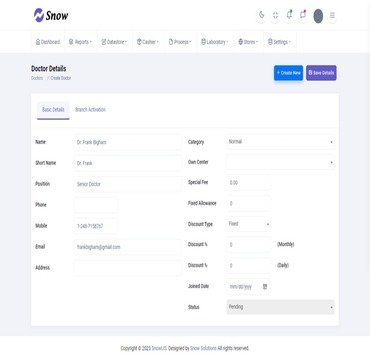Go to Doctors breadcrumb link
The width and height of the screenshot is (370, 360).
click(x=37, y=78)
